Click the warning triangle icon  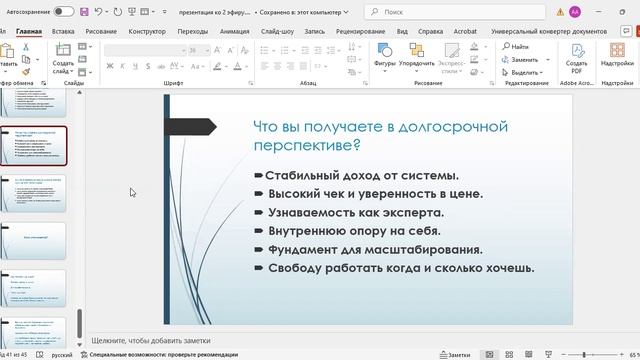560,12
